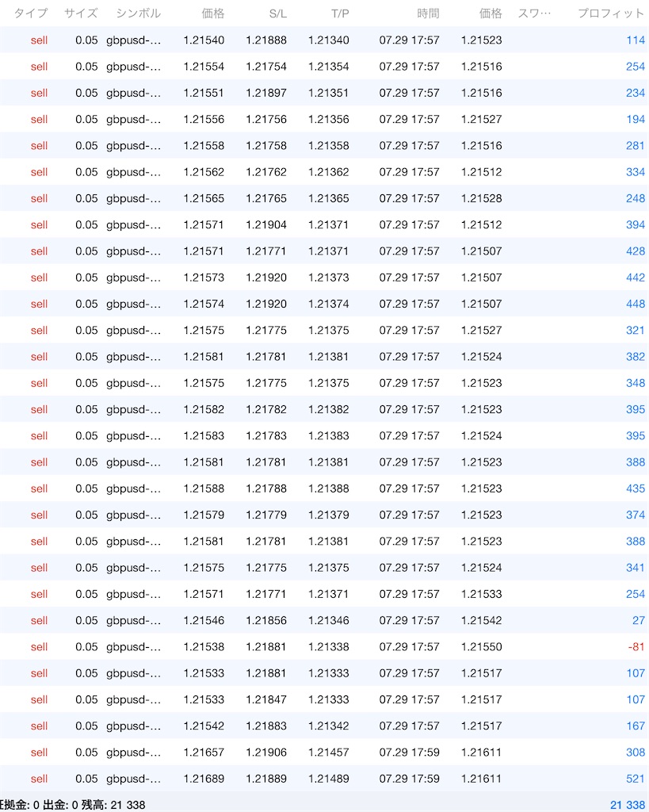The width and height of the screenshot is (649, 812).
Task: Select the profit value 442
Action: [636, 278]
